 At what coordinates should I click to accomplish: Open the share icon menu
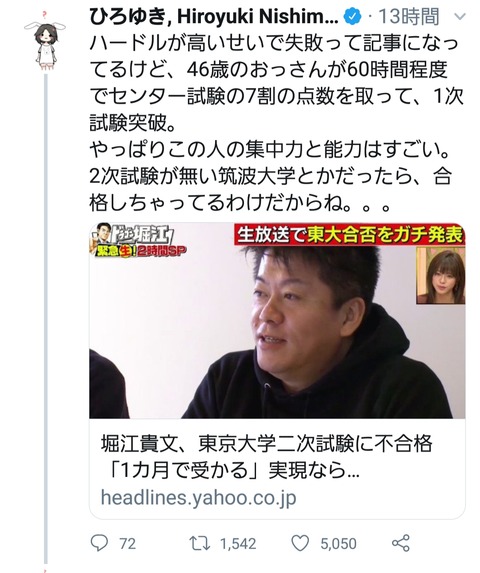tap(401, 543)
